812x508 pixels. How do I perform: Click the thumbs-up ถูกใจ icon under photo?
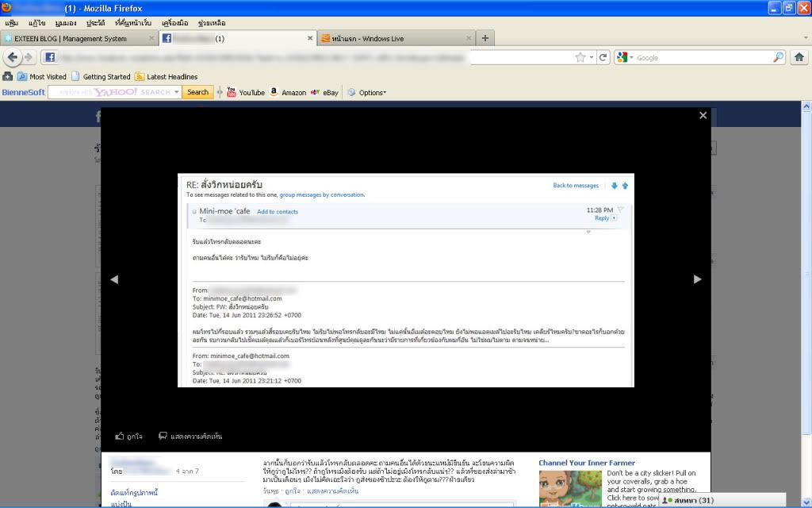pyautogui.click(x=120, y=436)
